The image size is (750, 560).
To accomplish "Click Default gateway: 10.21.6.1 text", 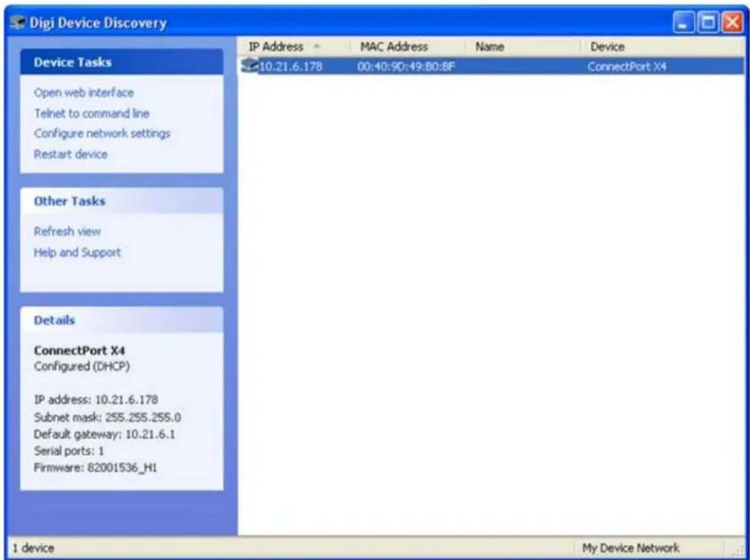I will [104, 434].
